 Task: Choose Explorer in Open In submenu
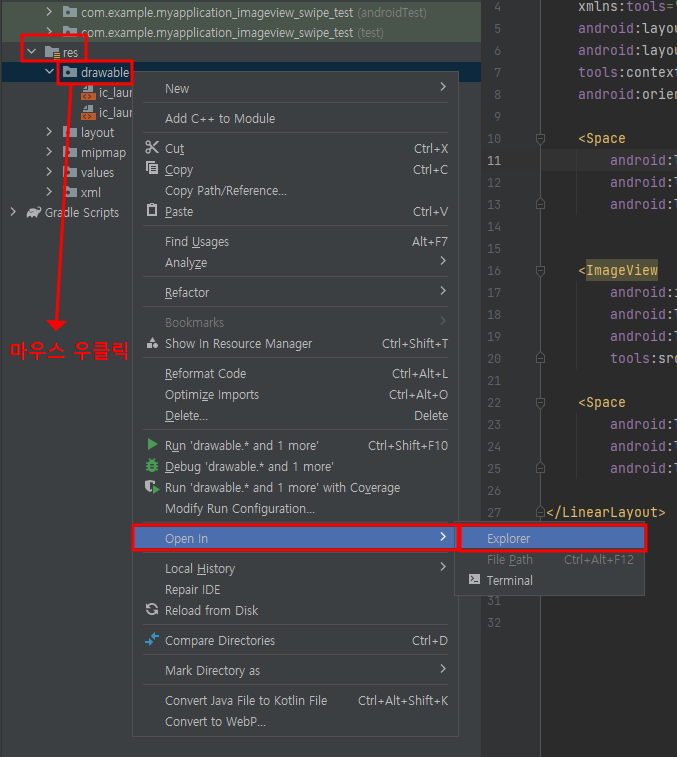click(x=552, y=538)
